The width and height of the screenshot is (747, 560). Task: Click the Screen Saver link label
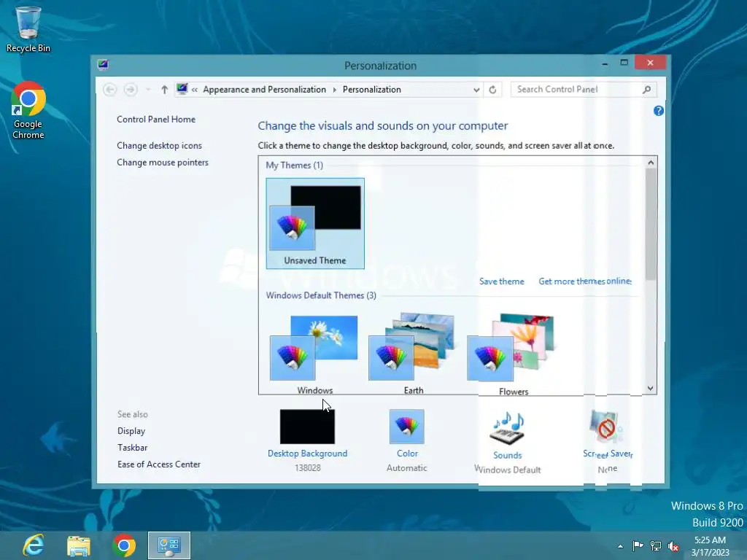(x=608, y=454)
